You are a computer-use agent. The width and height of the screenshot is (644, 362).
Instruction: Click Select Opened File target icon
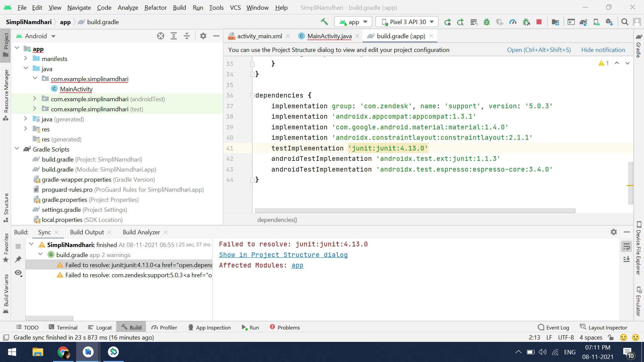point(161,36)
